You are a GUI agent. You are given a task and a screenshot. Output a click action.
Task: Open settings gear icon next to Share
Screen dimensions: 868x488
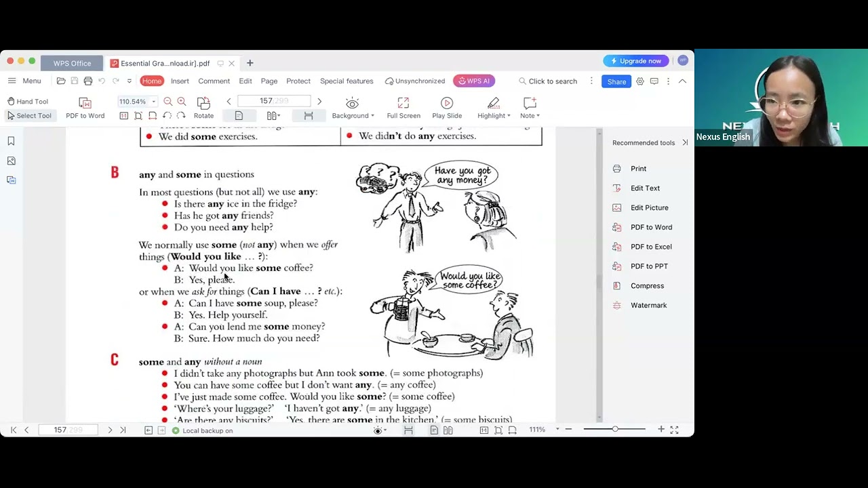point(640,81)
